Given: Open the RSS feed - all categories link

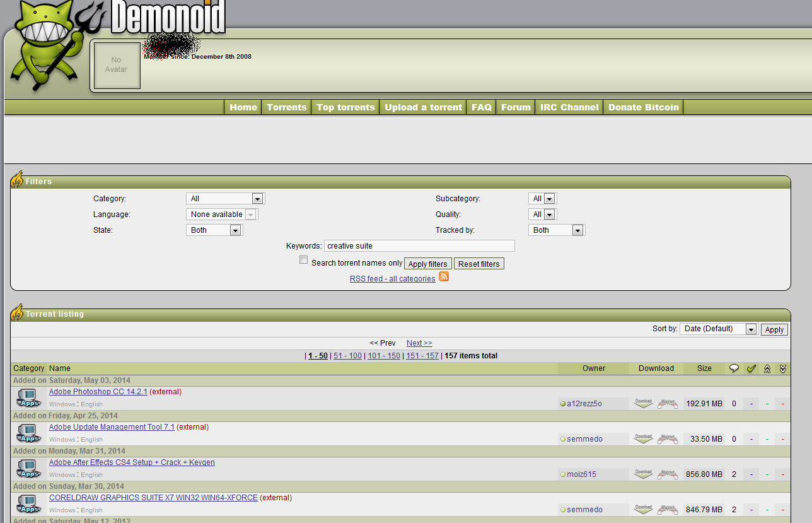Looking at the screenshot, I should point(393,279).
